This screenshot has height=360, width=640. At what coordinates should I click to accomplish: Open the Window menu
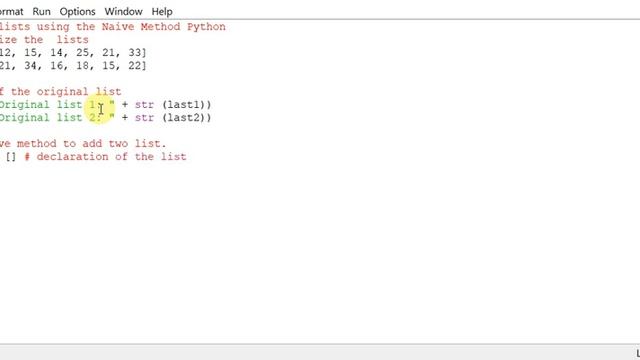coord(123,11)
